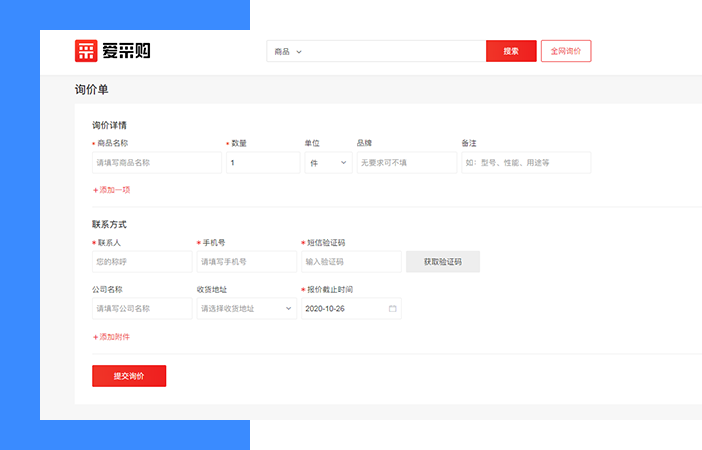
Task: Click the 短信验证码 code input field
Action: coord(351,261)
